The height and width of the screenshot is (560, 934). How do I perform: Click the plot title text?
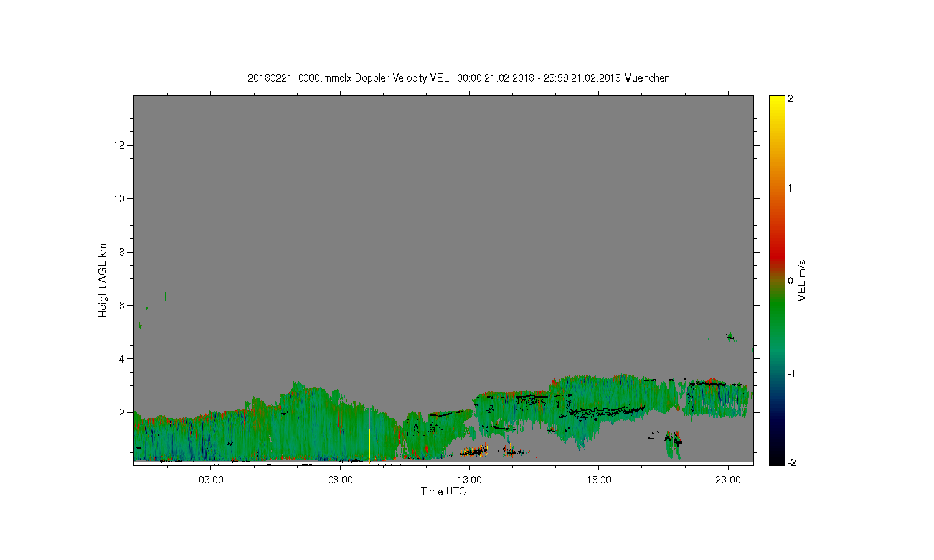coord(459,78)
